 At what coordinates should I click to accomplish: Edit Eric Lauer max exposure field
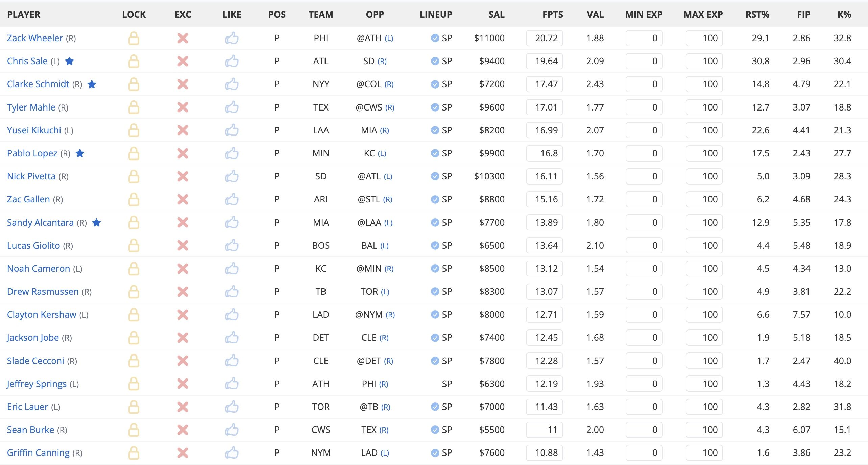704,407
